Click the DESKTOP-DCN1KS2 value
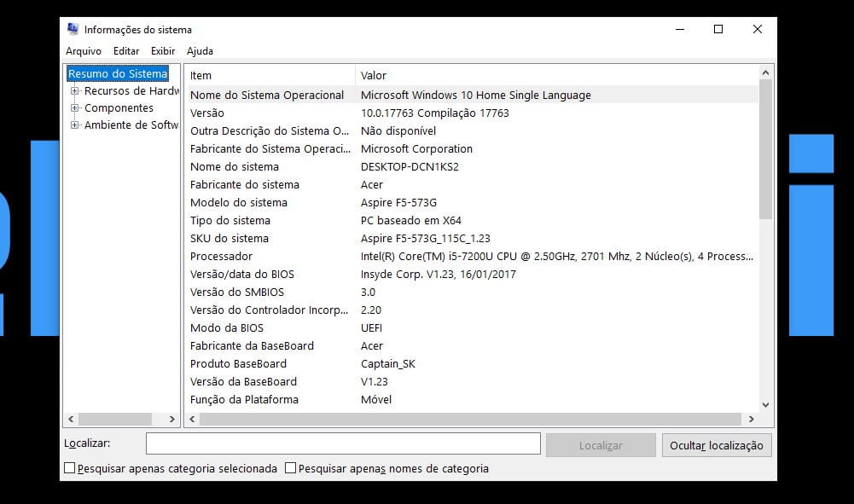The image size is (854, 504). coord(410,167)
